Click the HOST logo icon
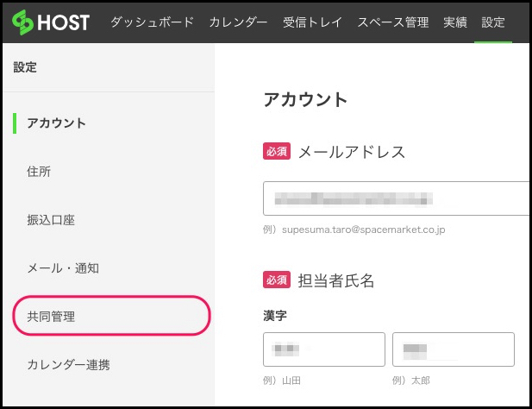 point(22,22)
